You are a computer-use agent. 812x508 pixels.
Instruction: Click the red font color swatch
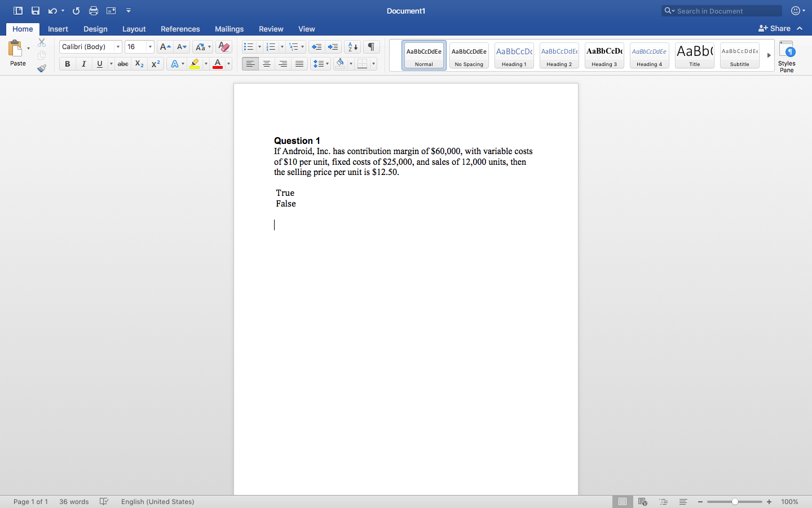pyautogui.click(x=217, y=64)
